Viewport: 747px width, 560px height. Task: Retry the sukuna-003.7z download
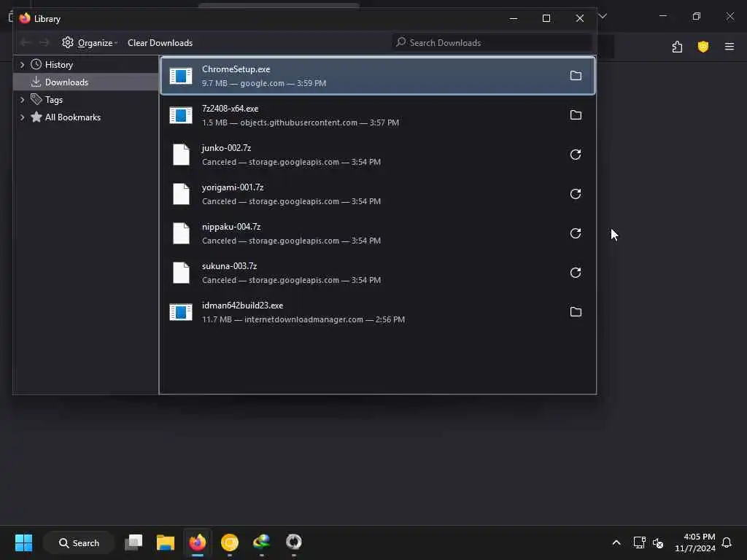tap(576, 273)
